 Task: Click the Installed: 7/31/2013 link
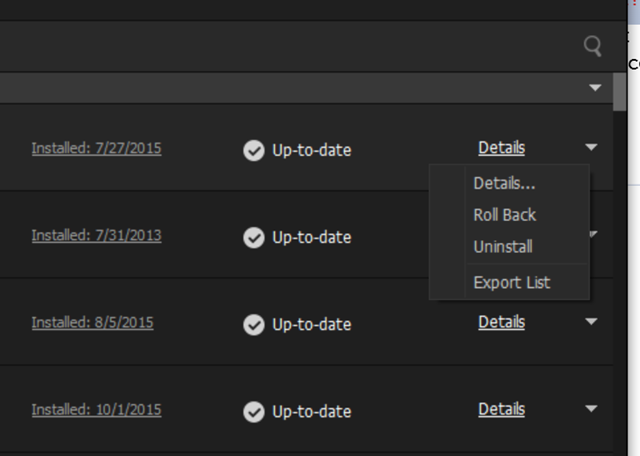97,236
